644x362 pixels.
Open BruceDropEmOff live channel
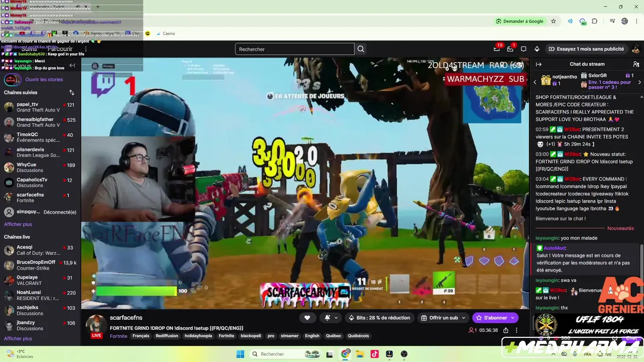click(40, 265)
